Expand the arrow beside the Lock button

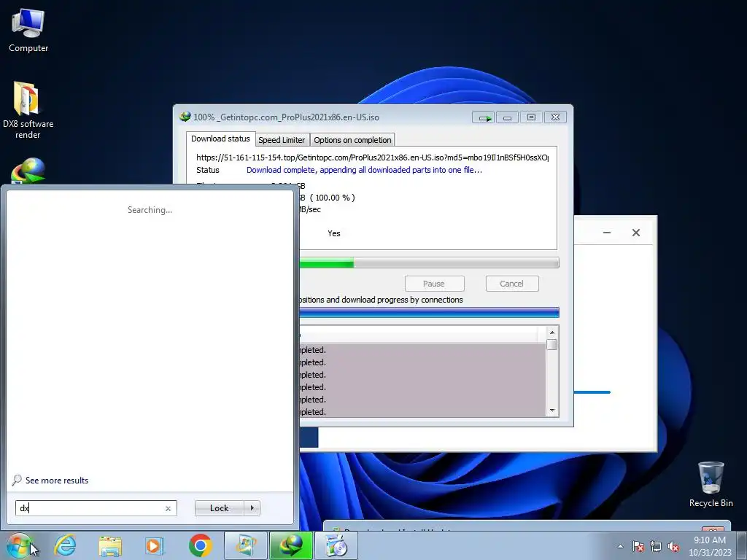[x=252, y=508]
